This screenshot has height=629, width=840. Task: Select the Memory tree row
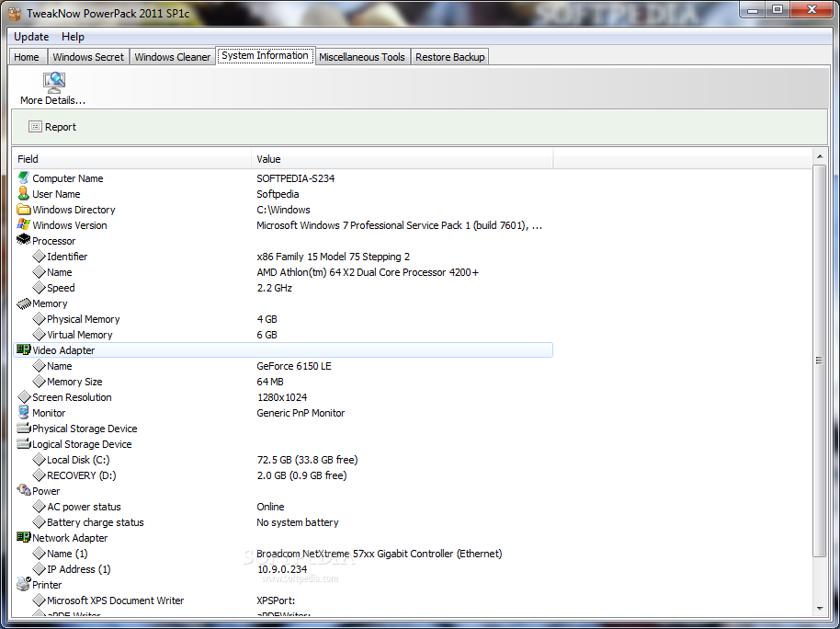(283, 303)
